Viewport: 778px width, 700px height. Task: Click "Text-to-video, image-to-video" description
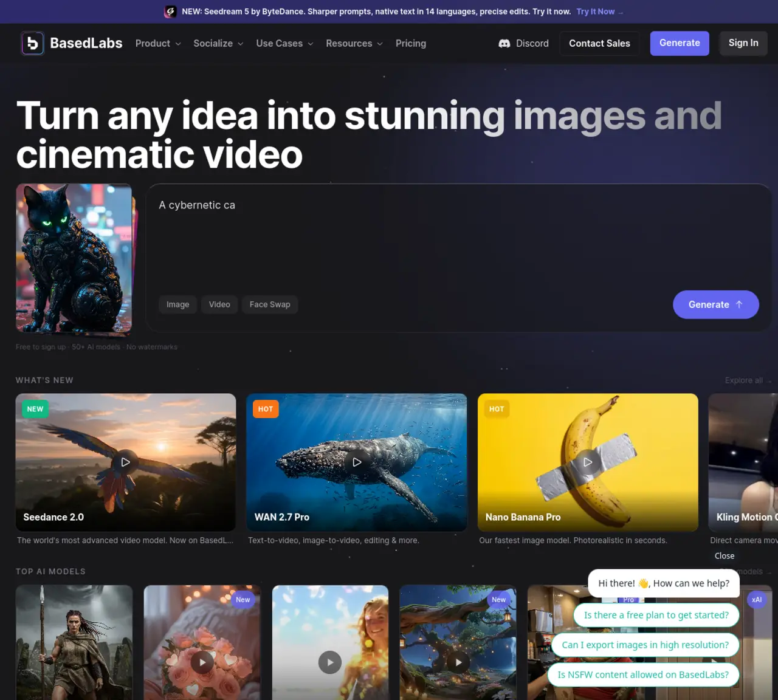334,540
